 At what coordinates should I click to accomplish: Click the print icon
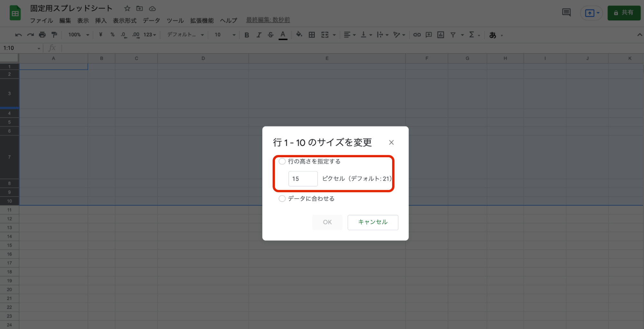pos(42,35)
